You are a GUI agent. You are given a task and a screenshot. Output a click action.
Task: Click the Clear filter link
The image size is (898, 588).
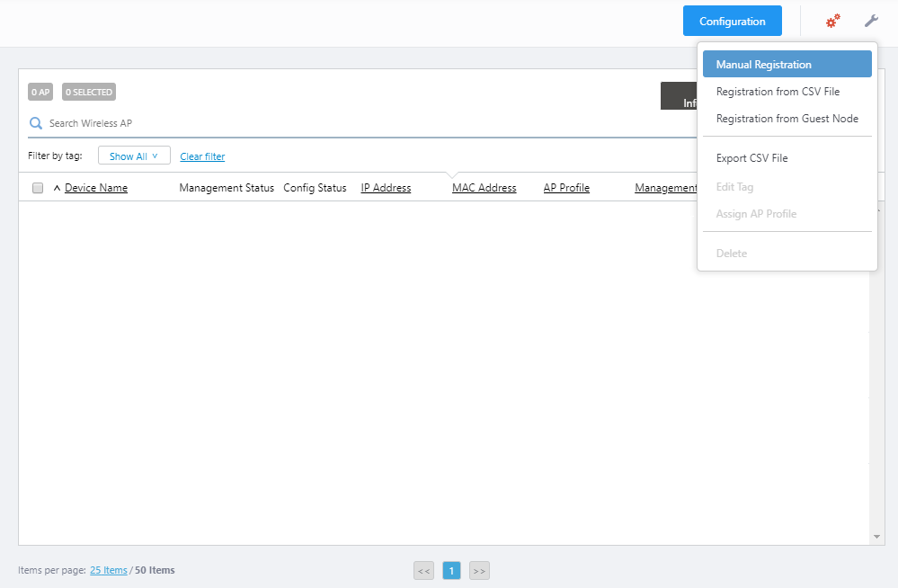point(202,156)
